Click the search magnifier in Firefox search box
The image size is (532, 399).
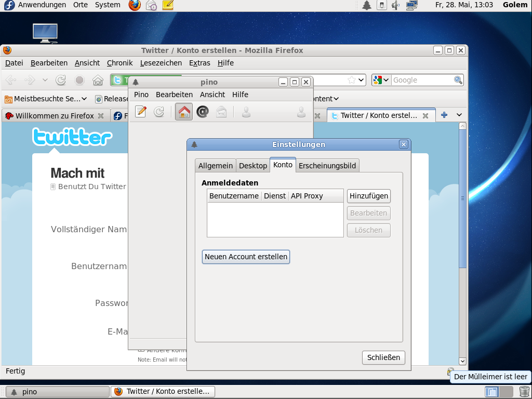pos(458,80)
